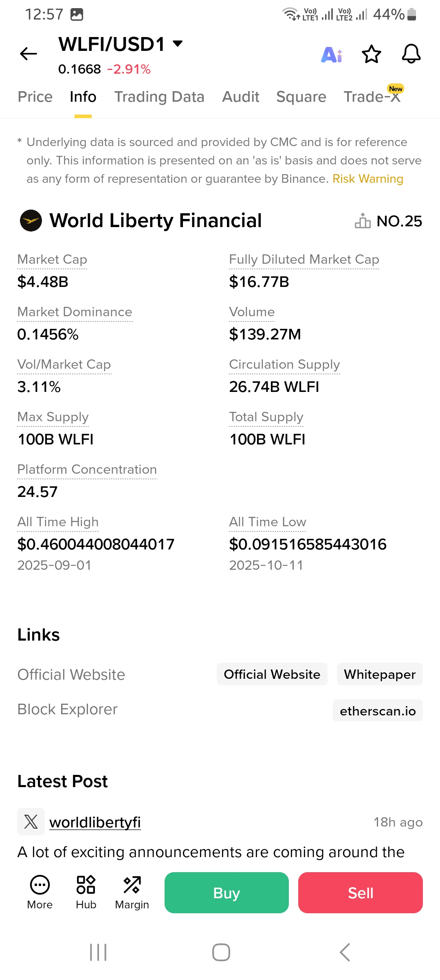Image resolution: width=440 pixels, height=980 pixels.
Task: Open the Audit tab
Action: [240, 97]
